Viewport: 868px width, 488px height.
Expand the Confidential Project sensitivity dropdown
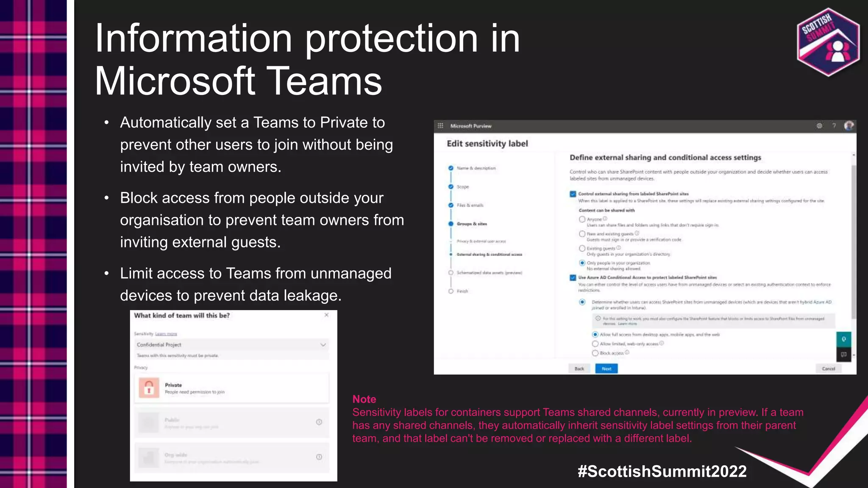[232, 345]
